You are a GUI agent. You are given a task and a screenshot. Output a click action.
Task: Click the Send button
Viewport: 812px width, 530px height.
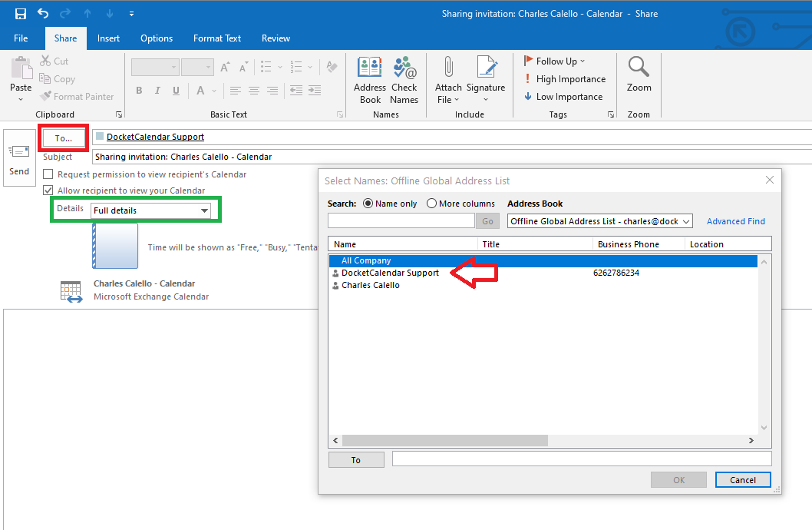(x=19, y=158)
